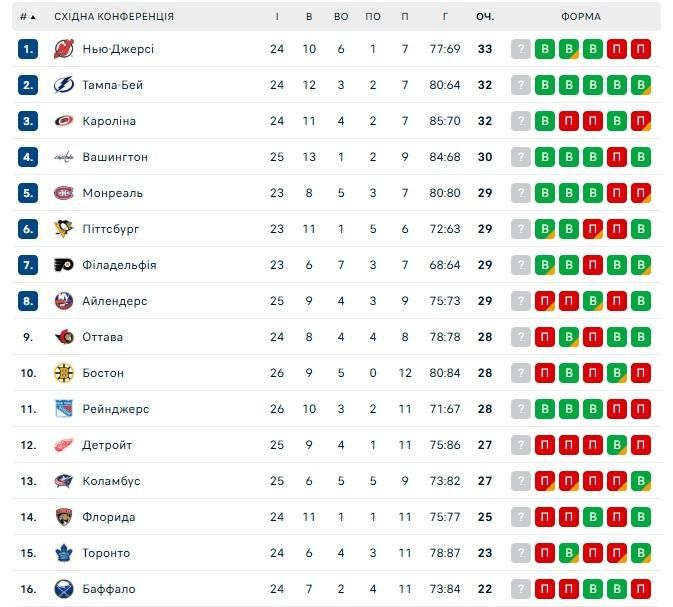Screen dimensions: 673x607
Task: Click the Washington Capitals logo
Action: tap(64, 157)
